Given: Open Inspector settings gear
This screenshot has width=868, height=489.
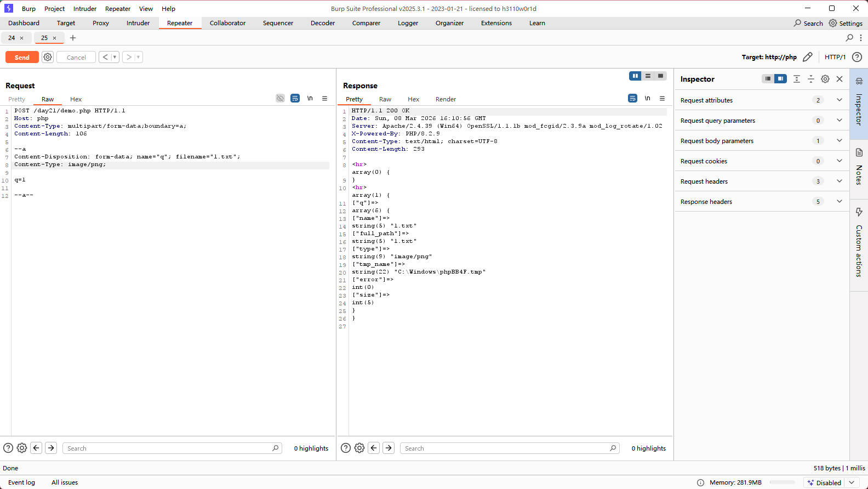Looking at the screenshot, I should pos(825,79).
